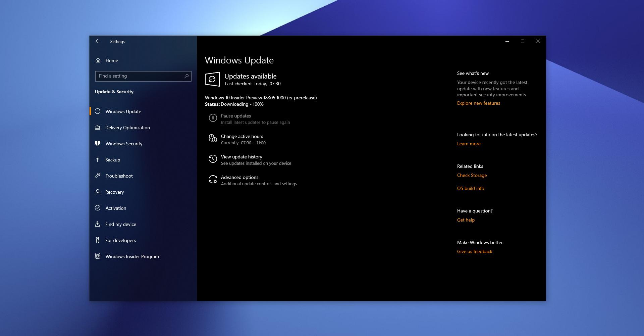Image resolution: width=644 pixels, height=336 pixels.
Task: Click the Advanced options gear-sync icon
Action: click(x=213, y=179)
